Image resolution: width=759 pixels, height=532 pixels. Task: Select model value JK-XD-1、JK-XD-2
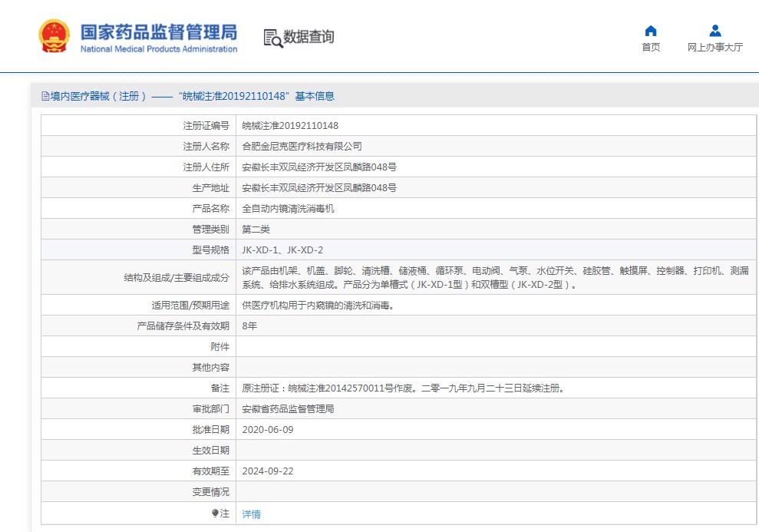point(282,250)
